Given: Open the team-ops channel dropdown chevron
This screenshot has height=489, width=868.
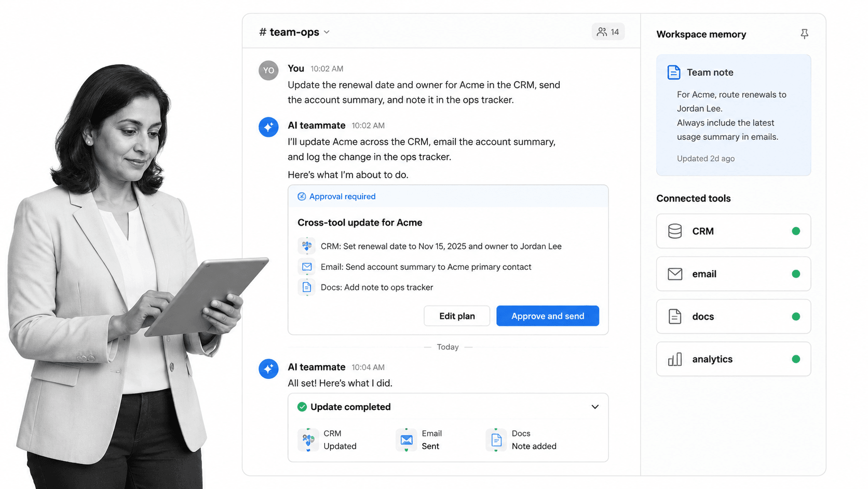Looking at the screenshot, I should tap(327, 32).
